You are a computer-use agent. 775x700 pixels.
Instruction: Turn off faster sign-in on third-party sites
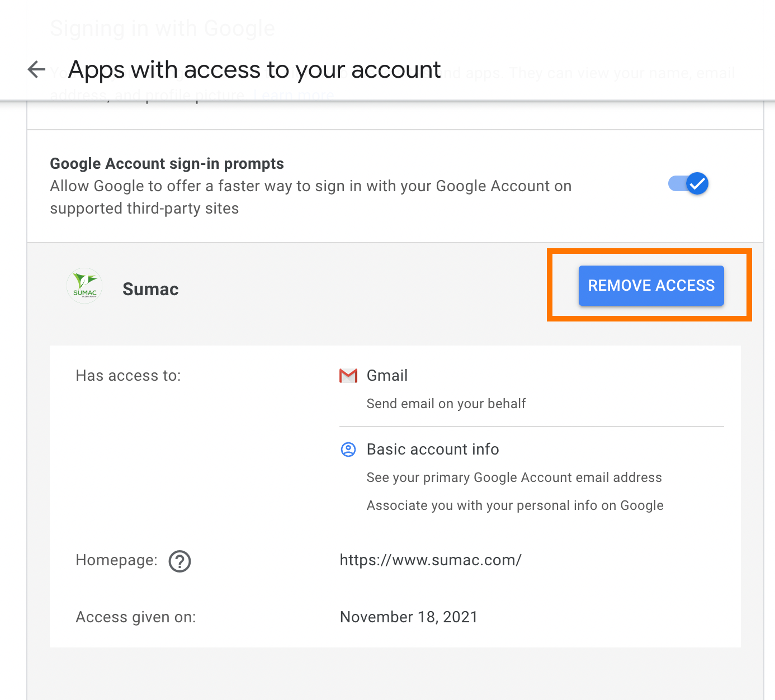[688, 183]
